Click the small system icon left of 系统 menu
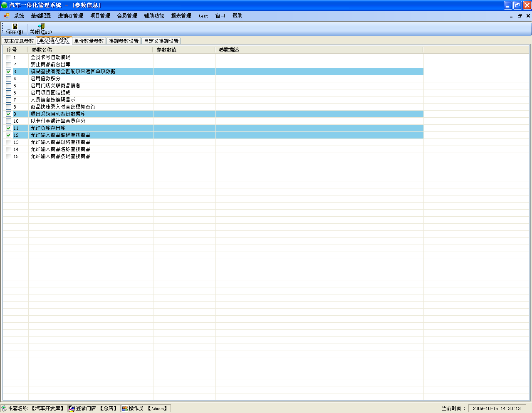The height and width of the screenshot is (413, 532). pos(7,16)
